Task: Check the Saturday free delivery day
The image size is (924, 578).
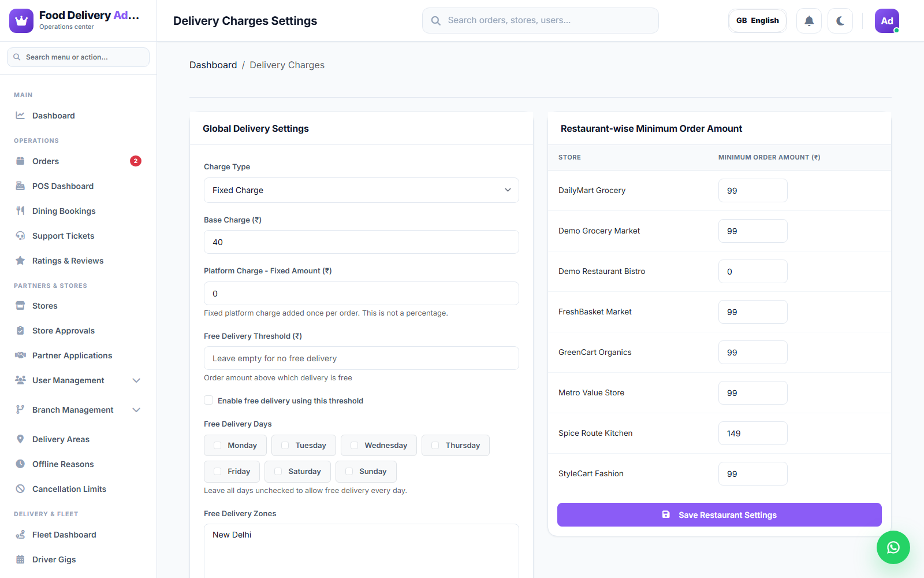Action: 278,471
